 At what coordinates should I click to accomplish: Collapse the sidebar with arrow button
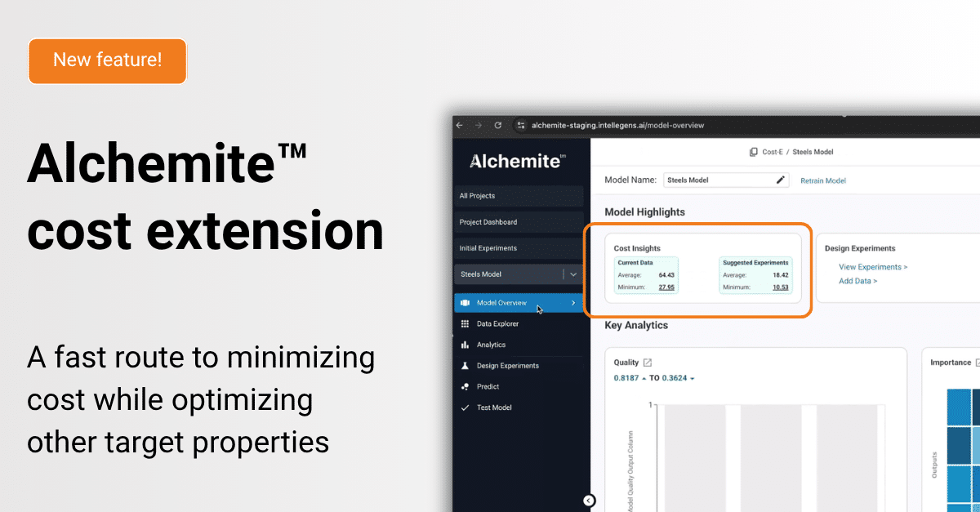[x=589, y=501]
